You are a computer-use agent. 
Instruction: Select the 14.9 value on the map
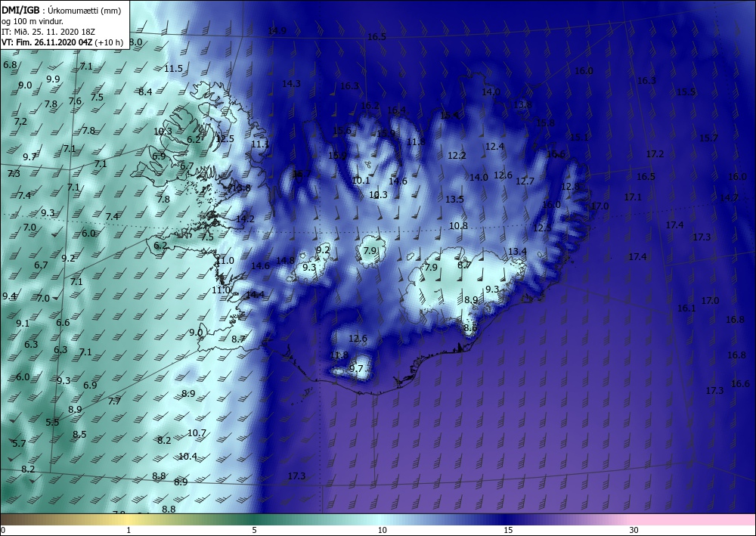click(x=277, y=31)
